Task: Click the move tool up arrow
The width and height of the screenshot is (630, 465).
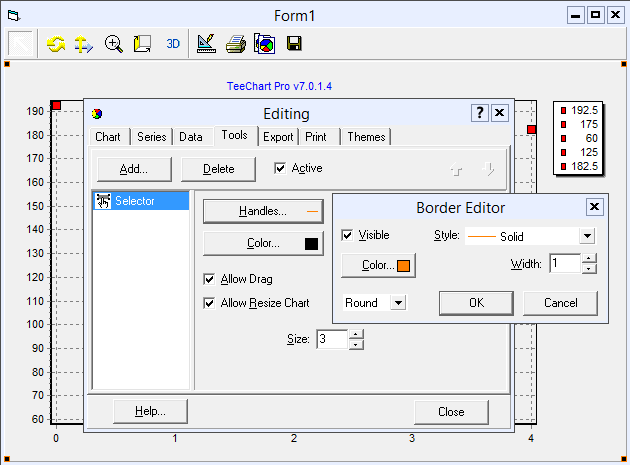Action: pyautogui.click(x=456, y=170)
